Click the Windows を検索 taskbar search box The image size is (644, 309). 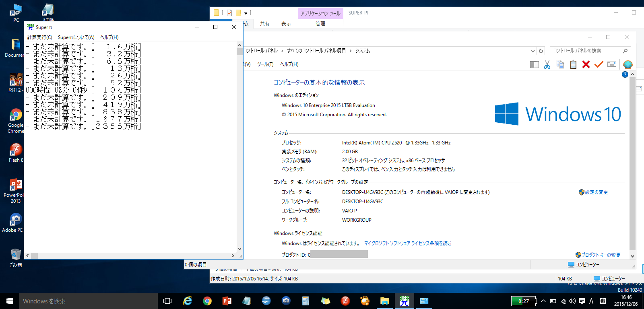[89, 301]
